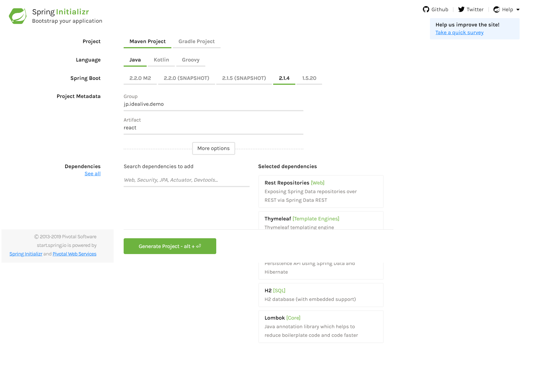Click the Help globe icon

click(497, 9)
